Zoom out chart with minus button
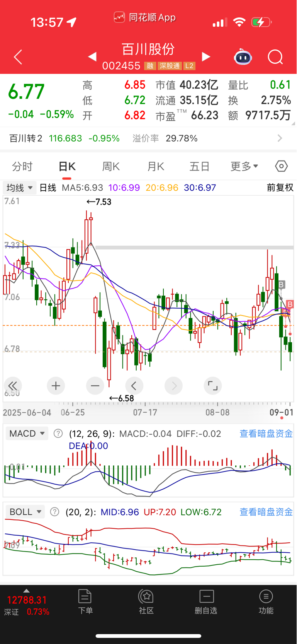Screen dimensions: 297x644 click(95, 386)
